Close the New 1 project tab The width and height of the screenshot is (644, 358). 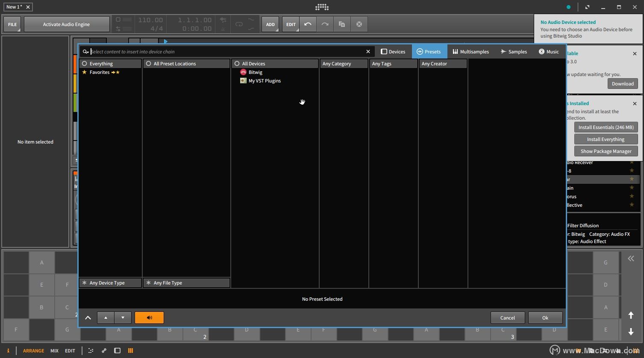point(28,7)
